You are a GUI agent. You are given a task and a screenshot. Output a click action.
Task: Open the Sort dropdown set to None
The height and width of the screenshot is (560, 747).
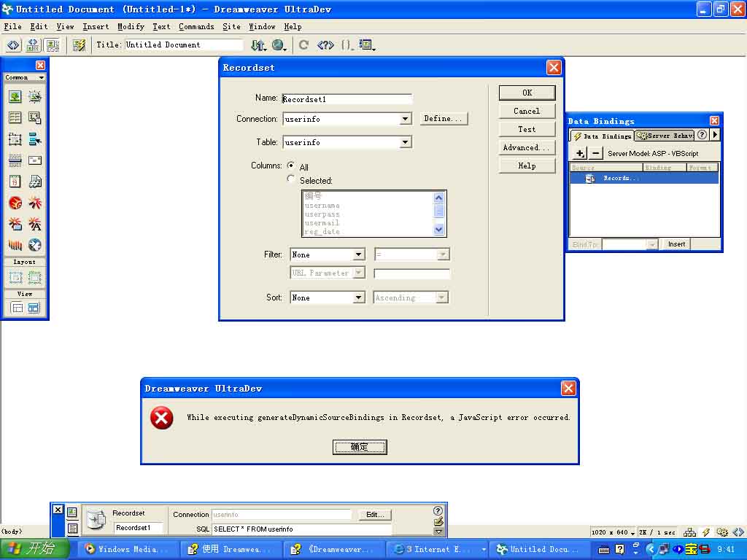coord(358,297)
